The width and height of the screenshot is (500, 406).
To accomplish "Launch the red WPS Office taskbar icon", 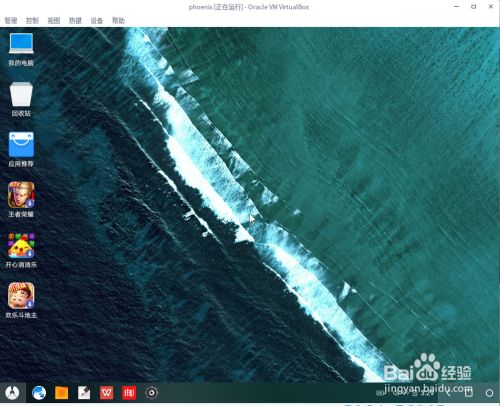I will (x=107, y=393).
